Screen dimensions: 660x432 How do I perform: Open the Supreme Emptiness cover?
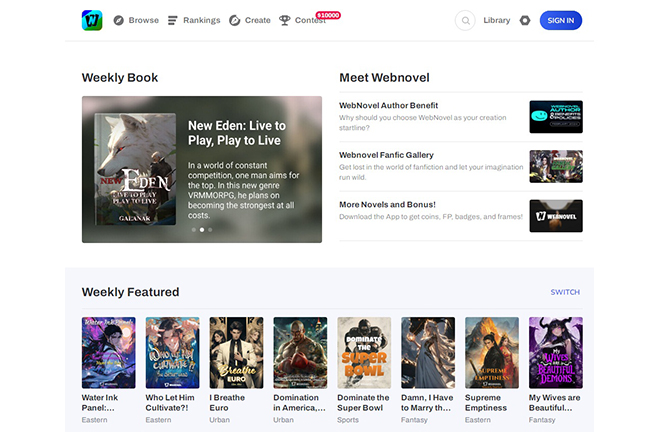[x=492, y=353]
